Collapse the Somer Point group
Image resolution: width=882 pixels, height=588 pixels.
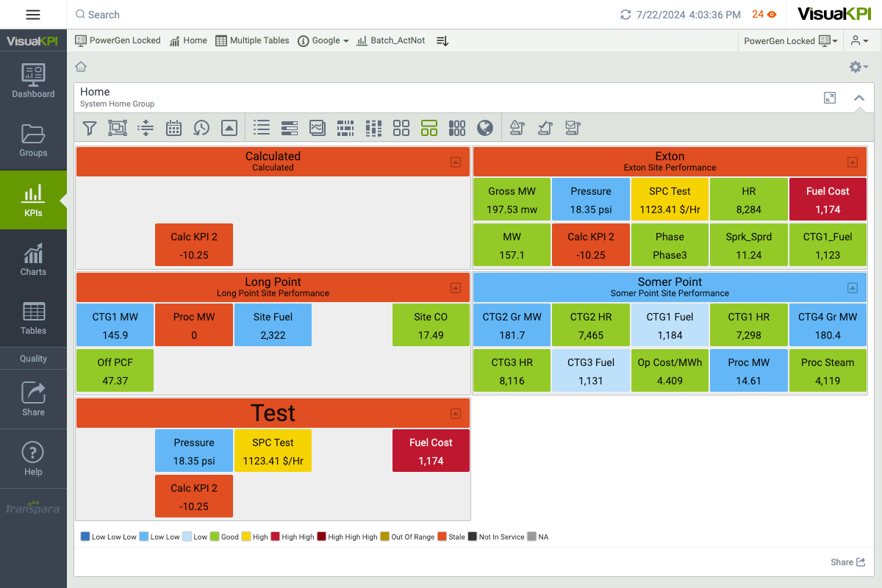pos(853,288)
